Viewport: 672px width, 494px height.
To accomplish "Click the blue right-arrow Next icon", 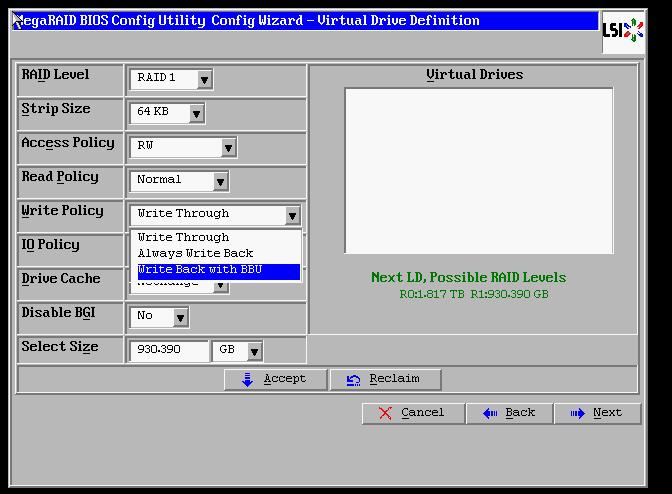I will click(577, 413).
